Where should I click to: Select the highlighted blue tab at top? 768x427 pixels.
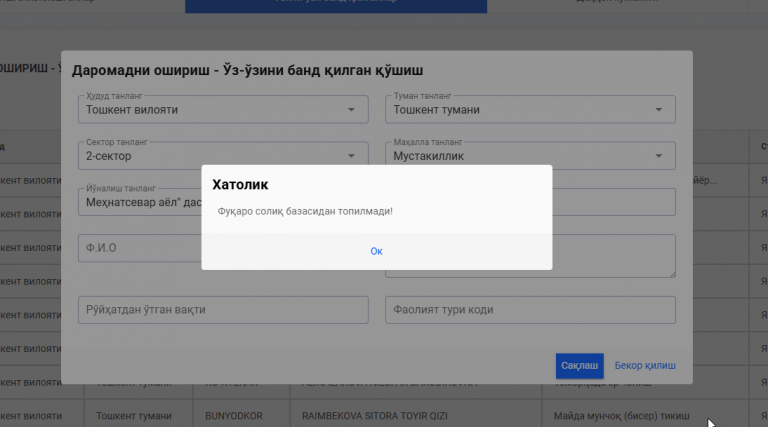(x=336, y=6)
